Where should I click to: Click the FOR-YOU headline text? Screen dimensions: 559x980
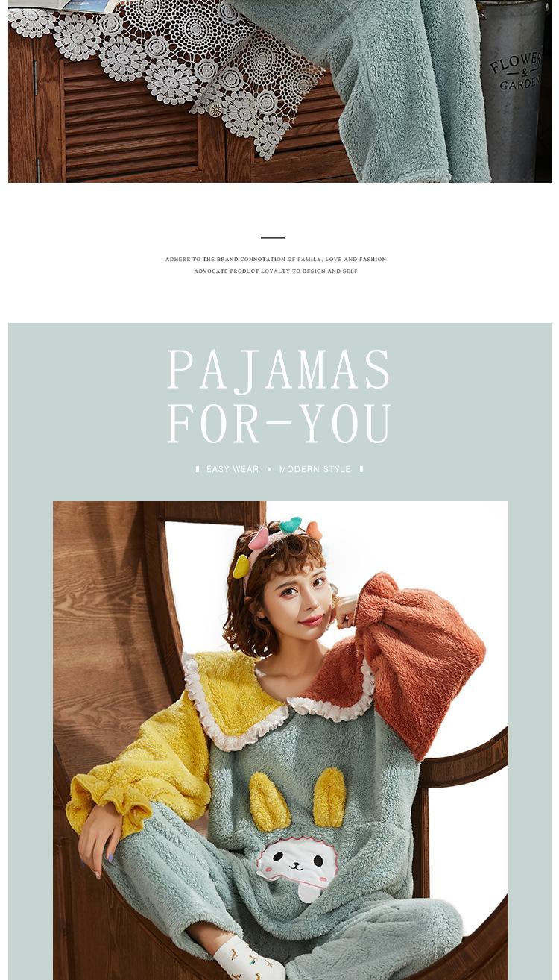click(279, 424)
